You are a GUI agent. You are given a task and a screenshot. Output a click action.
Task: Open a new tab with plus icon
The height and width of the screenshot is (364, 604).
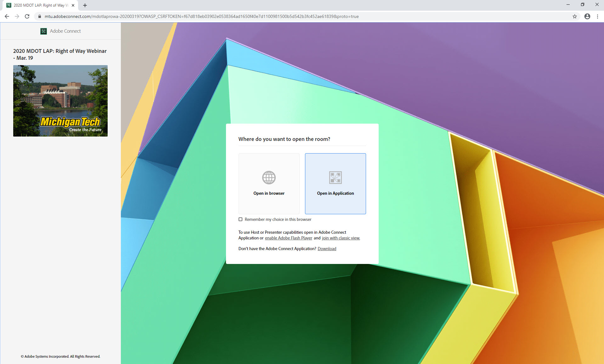point(85,5)
